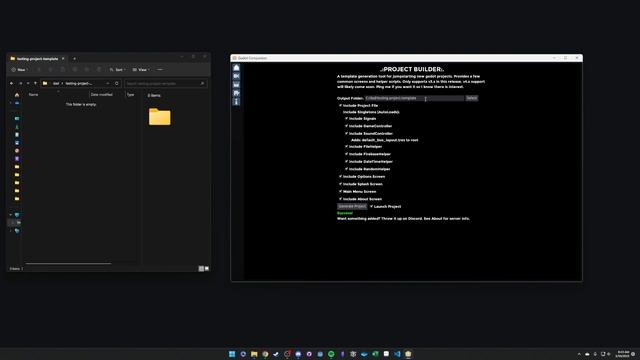
Task: Open the info icon in Godot Companion sidebar
Action: point(236,102)
